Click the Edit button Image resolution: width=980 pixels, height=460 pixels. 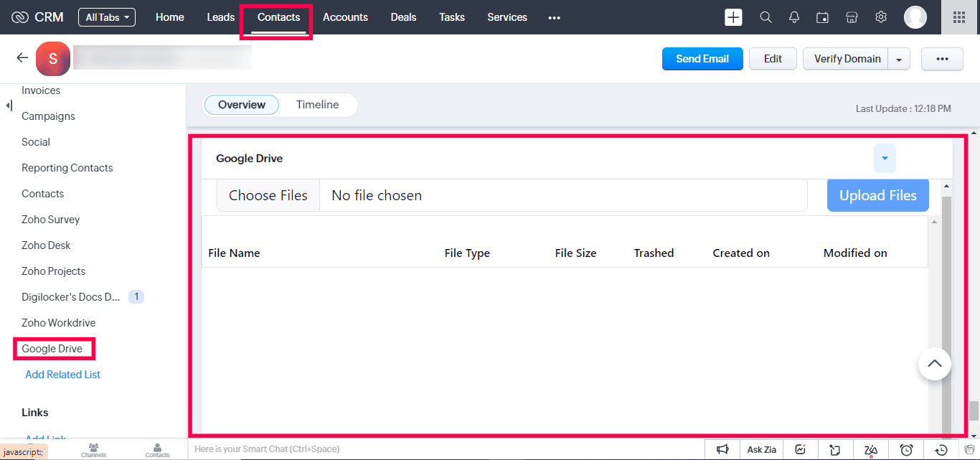coord(773,59)
